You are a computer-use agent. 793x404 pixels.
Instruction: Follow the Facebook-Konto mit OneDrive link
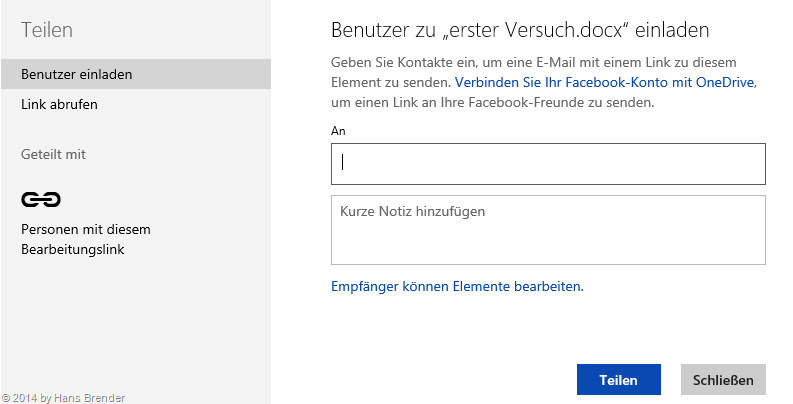point(604,82)
